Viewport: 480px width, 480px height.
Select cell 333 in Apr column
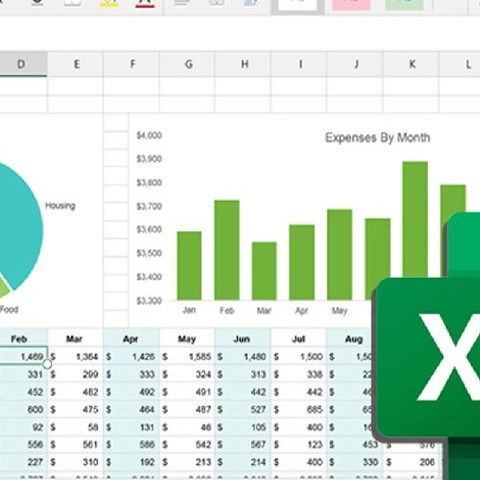[132, 374]
